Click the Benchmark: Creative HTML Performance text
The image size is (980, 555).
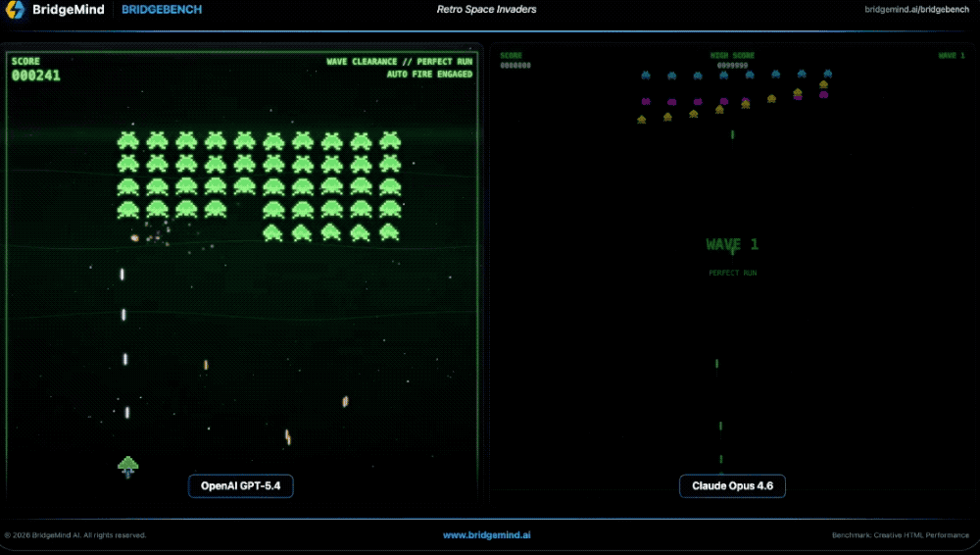[x=901, y=535]
